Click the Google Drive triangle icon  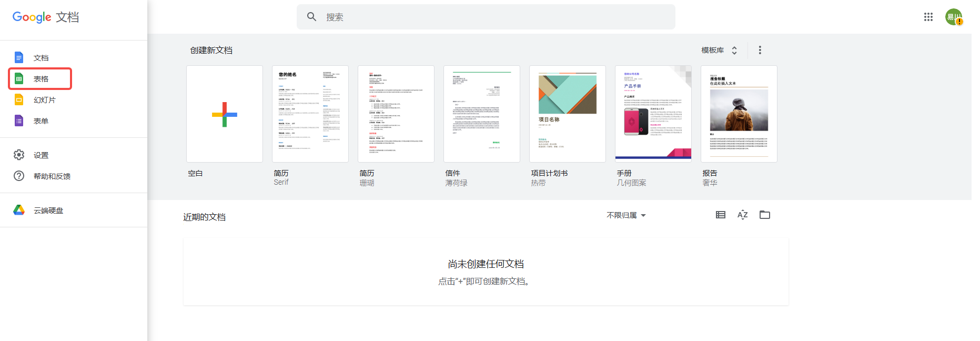(19, 210)
